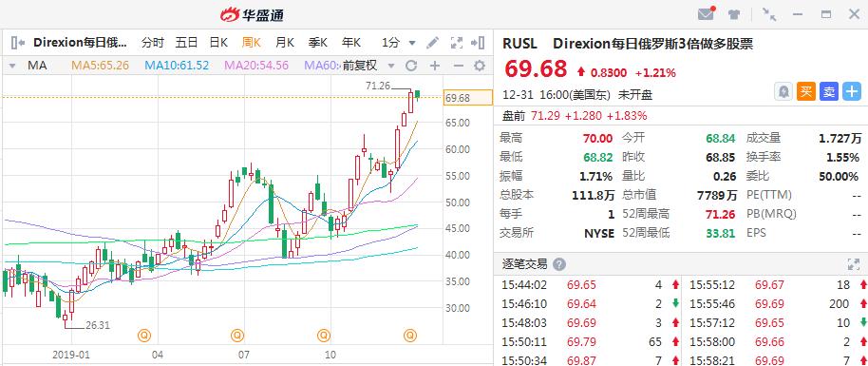Expand the MA indicator dropdown arrow
The image size is (868, 366).
(13, 66)
